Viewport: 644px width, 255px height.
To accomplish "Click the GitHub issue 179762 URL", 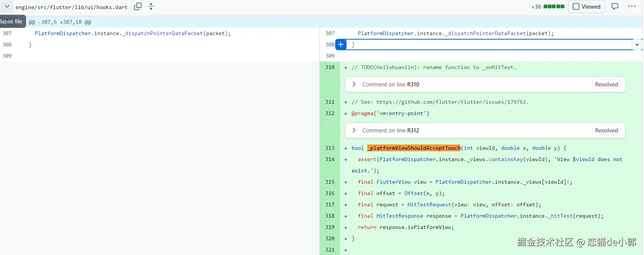I will (x=451, y=102).
